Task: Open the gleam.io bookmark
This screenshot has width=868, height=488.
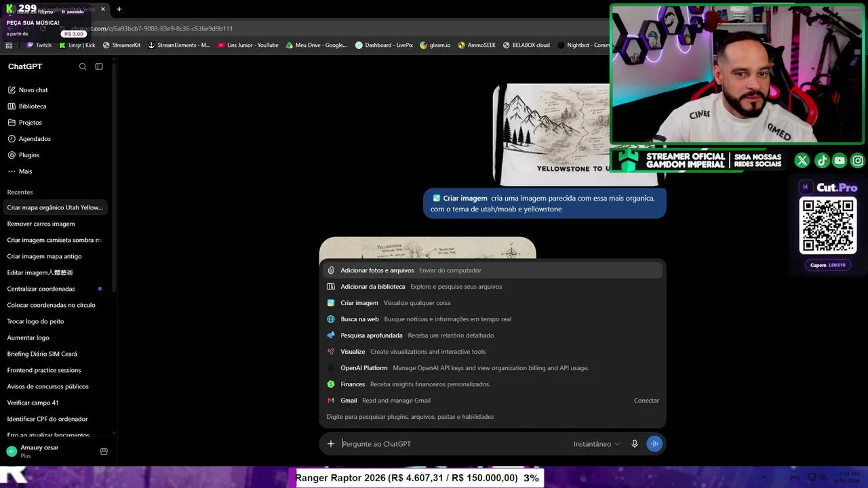Action: pyautogui.click(x=435, y=45)
